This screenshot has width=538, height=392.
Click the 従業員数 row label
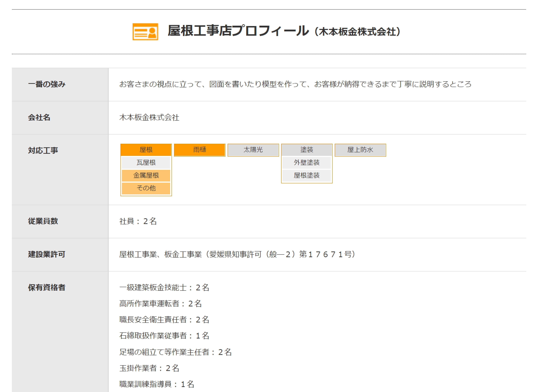click(43, 221)
